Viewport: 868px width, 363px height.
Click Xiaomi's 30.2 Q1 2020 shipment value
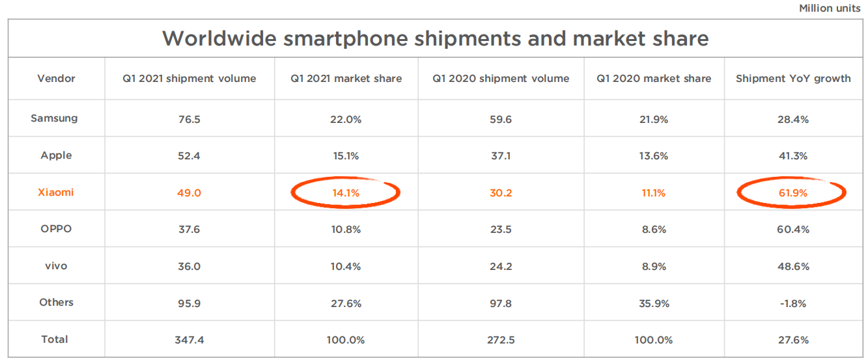[x=501, y=193]
